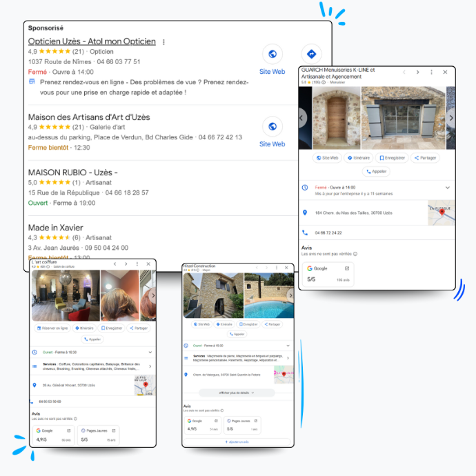The width and height of the screenshot is (476, 476).
Task: Expand Services row in Hitzel Construction panel
Action: pos(288,358)
